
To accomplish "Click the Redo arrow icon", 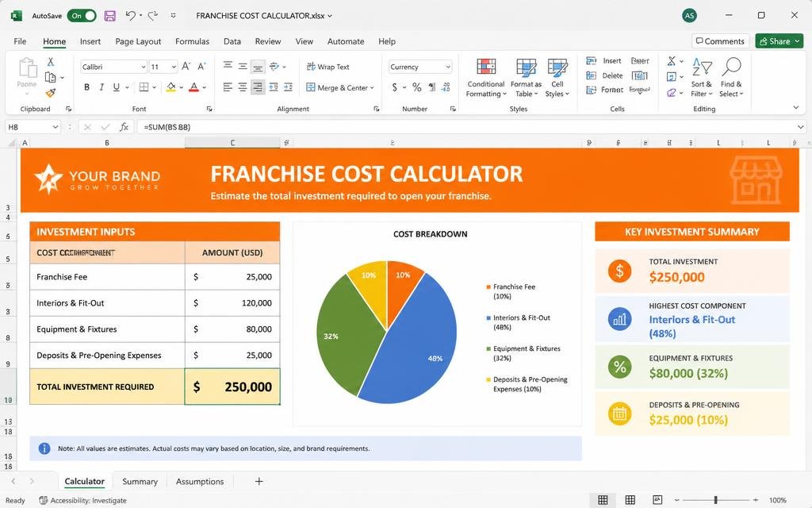I will pyautogui.click(x=152, y=16).
